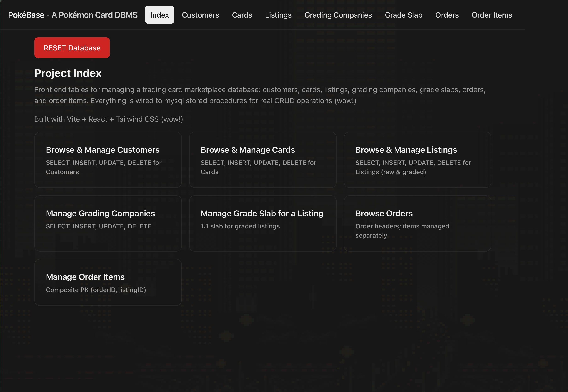This screenshot has height=392, width=568.
Task: Click the RESET Database button
Action: point(72,48)
